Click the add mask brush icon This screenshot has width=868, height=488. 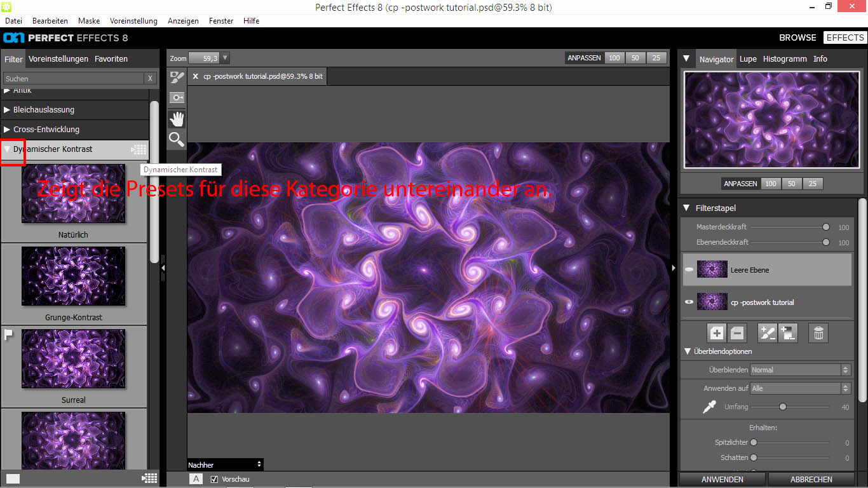coord(767,332)
